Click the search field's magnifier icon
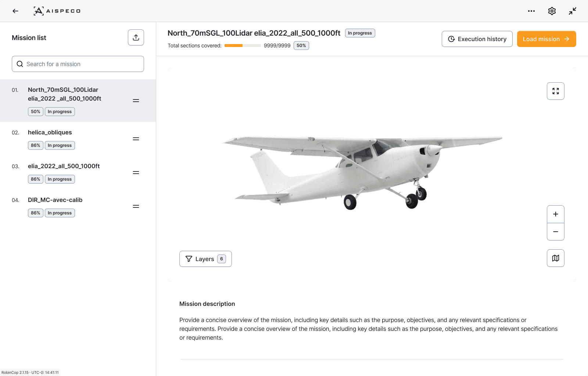The image size is (588, 376). (20, 64)
